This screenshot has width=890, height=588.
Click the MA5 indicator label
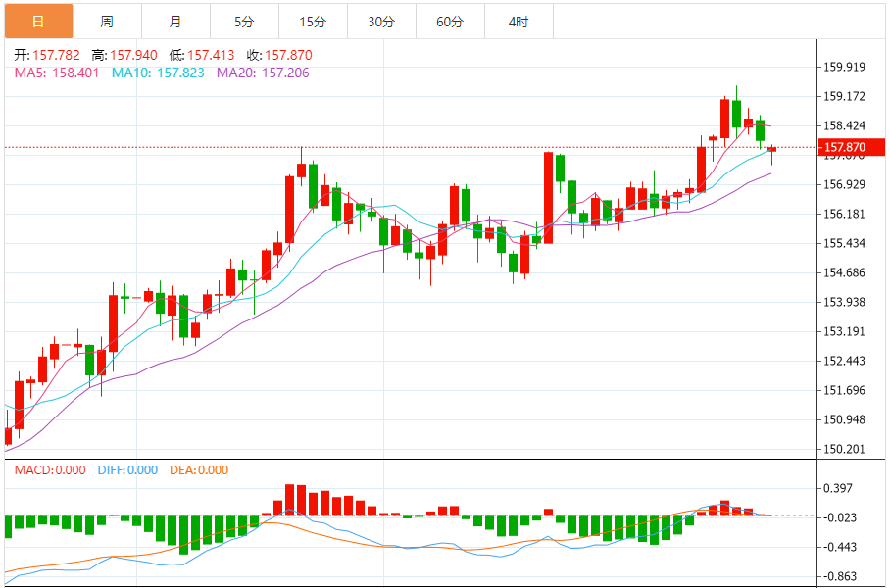pyautogui.click(x=56, y=73)
